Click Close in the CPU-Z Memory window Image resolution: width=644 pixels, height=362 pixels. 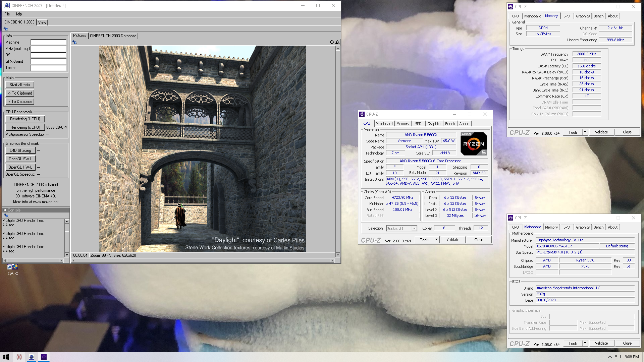pyautogui.click(x=627, y=132)
